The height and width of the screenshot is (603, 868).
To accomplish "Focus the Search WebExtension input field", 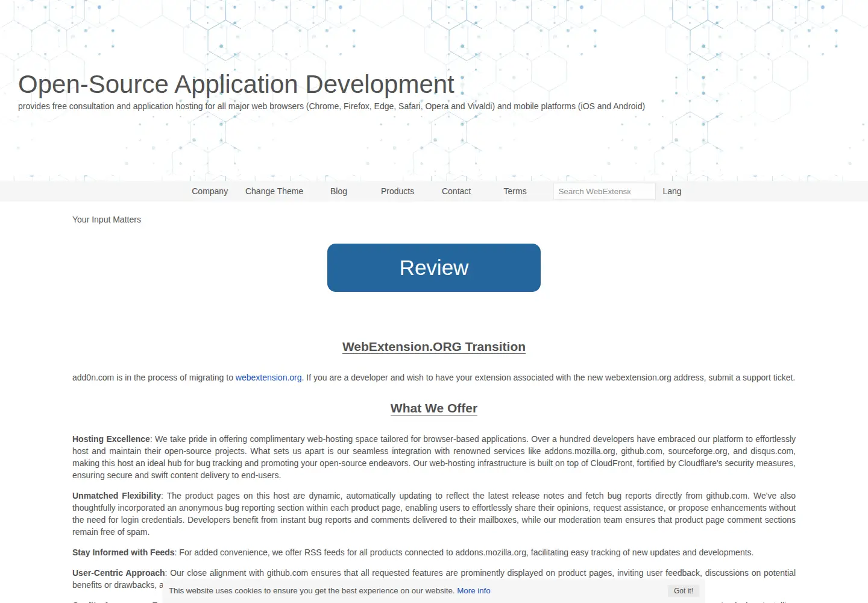I will coord(604,191).
